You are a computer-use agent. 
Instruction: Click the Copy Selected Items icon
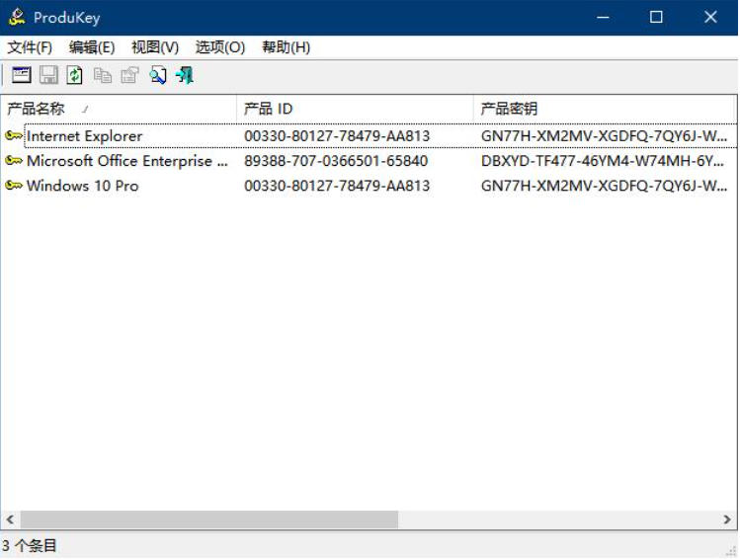point(103,75)
